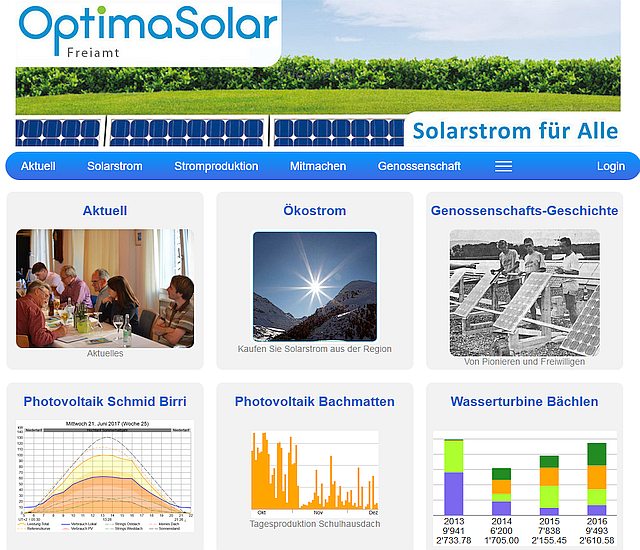Click Photovoltaik Bachmatten heading
The width and height of the screenshot is (640, 550).
pos(315,401)
